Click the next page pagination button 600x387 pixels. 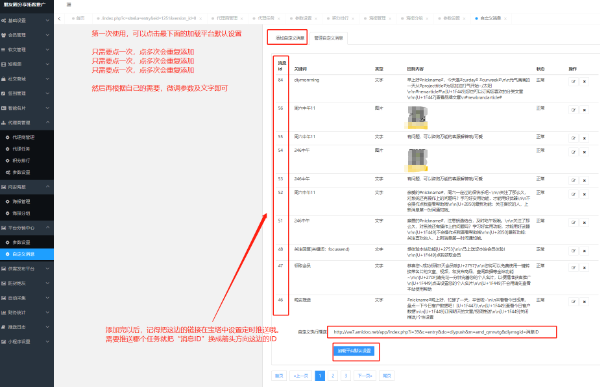point(365,376)
